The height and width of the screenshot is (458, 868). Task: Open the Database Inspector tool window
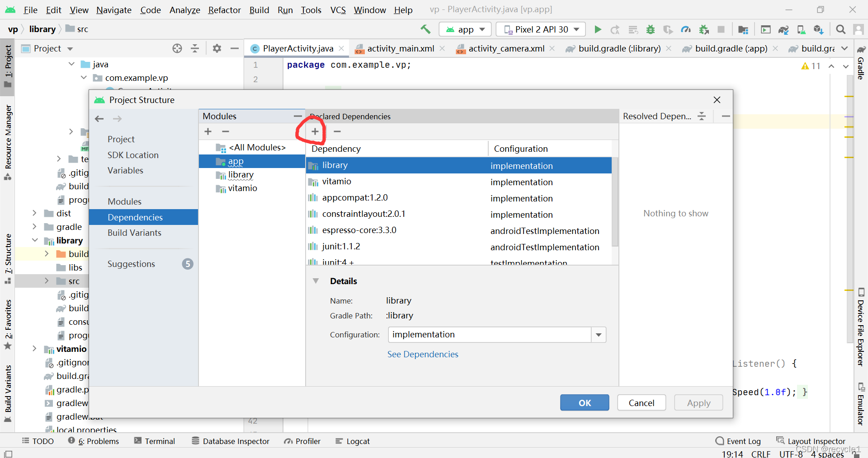click(231, 441)
